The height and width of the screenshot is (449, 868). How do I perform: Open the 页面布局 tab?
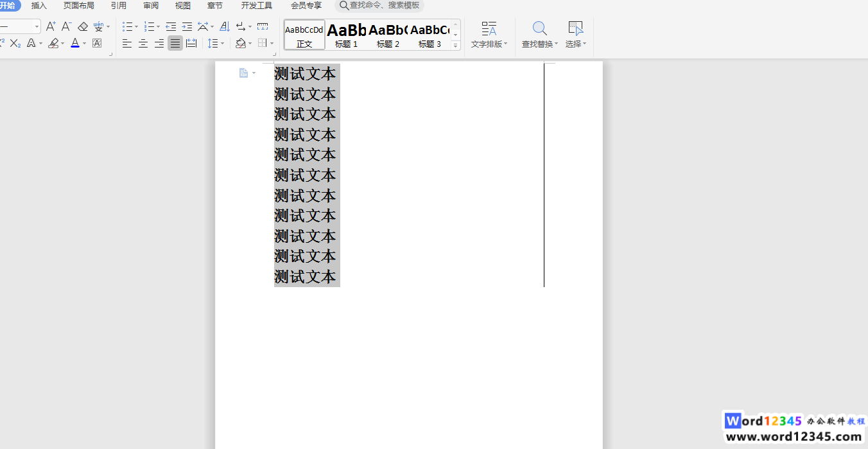(x=78, y=6)
